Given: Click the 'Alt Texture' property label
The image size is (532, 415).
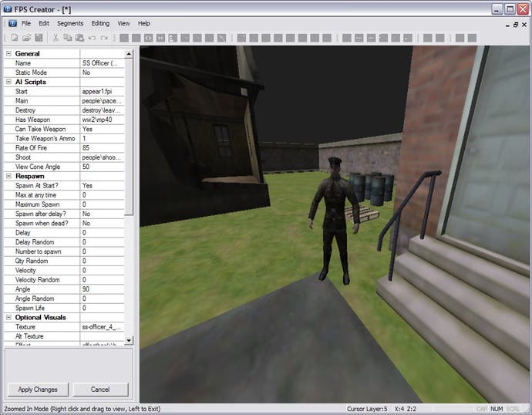Looking at the screenshot, I should (x=29, y=336).
